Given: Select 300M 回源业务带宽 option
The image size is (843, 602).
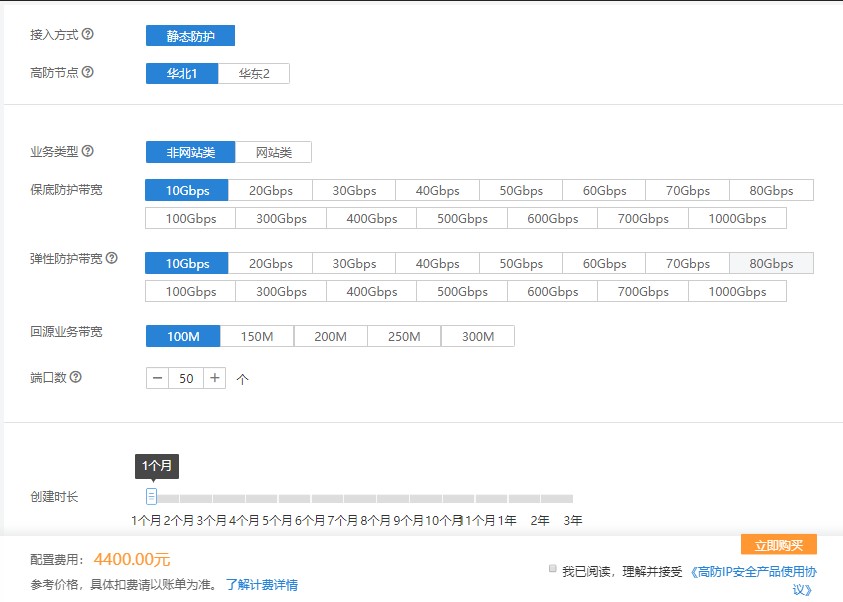Looking at the screenshot, I should click(478, 336).
